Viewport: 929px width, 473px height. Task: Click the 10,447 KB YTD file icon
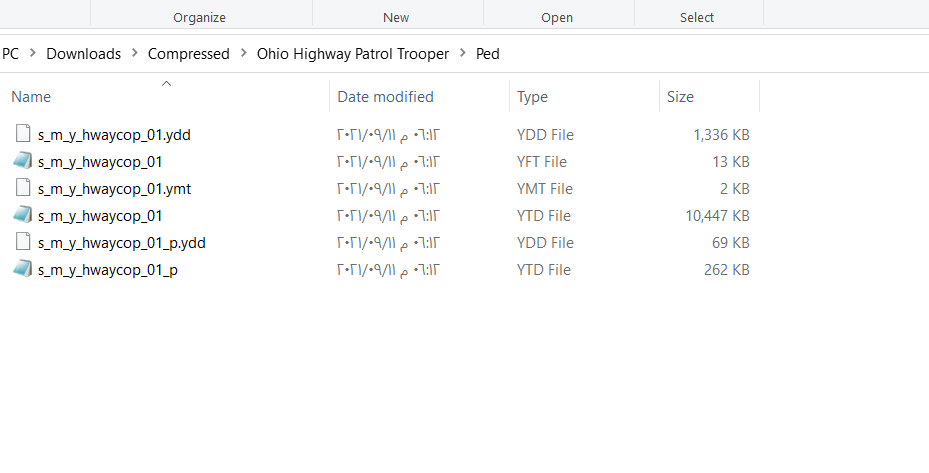click(23, 215)
